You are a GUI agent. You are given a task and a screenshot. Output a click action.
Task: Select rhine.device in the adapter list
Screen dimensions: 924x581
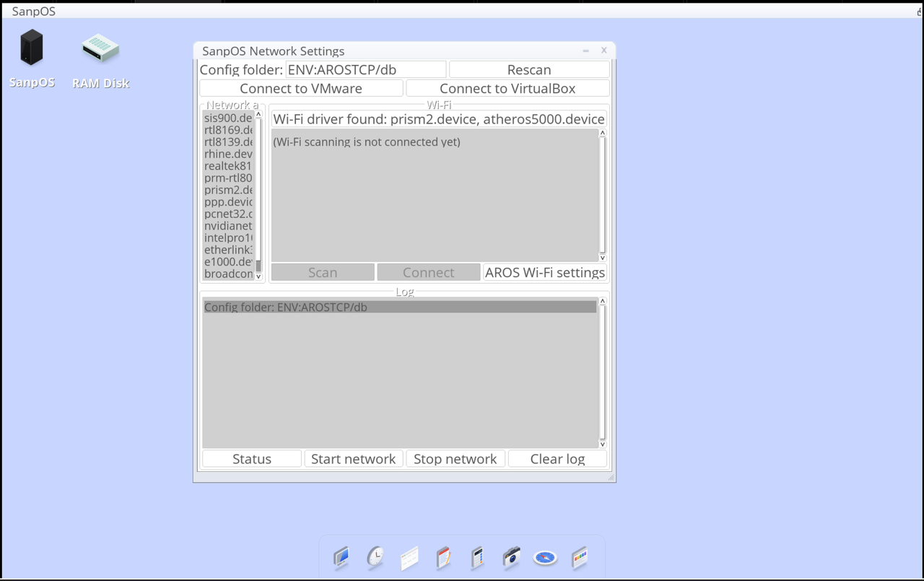point(228,154)
